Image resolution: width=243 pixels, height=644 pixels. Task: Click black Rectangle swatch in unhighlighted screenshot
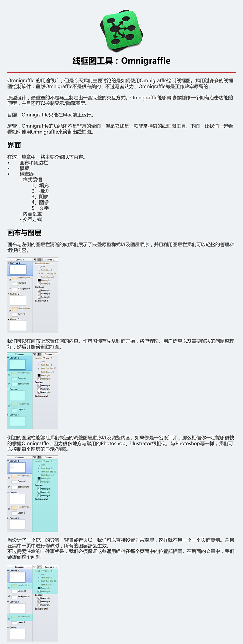39,280
